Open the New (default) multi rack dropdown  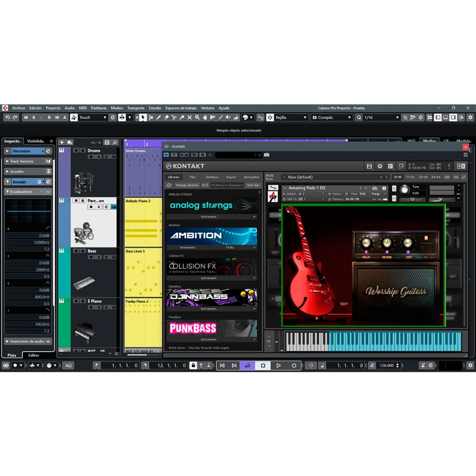[335, 177]
